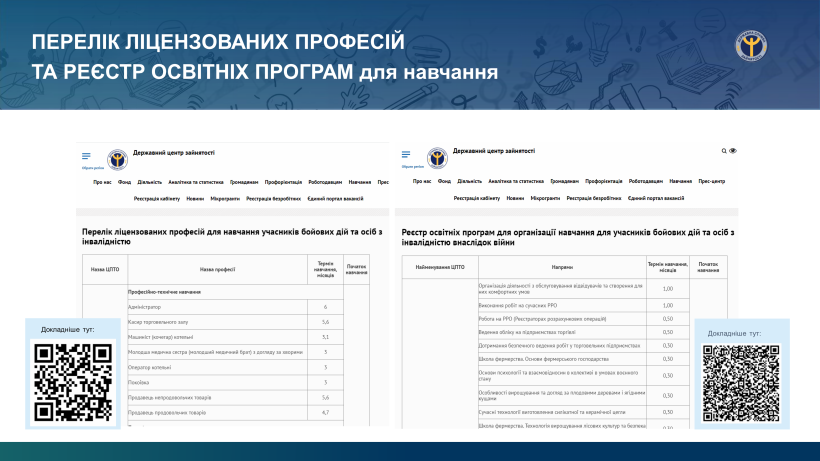Click 'Реєстрація безробітних' in left screenshot

click(x=274, y=199)
